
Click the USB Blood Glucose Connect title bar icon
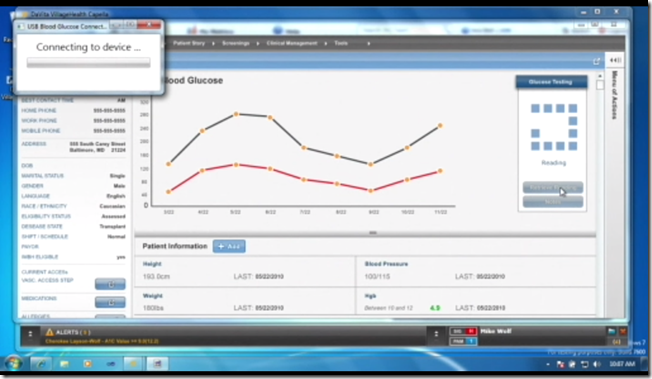[20, 27]
